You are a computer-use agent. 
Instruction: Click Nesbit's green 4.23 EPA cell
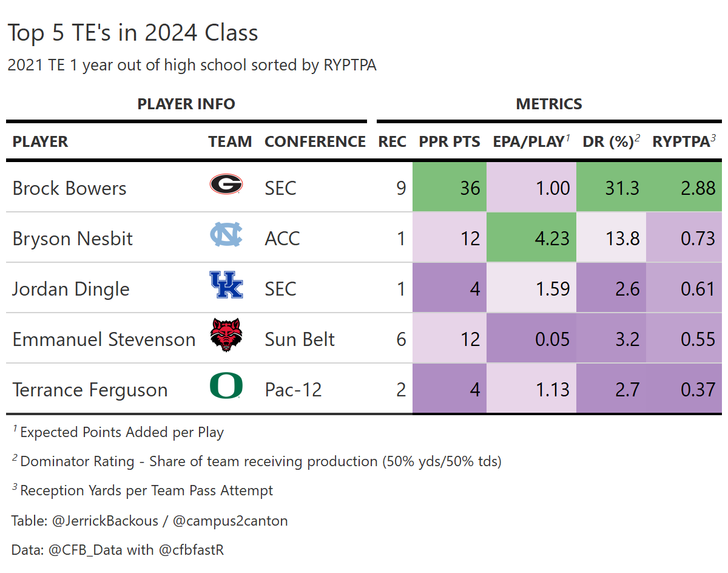click(531, 238)
